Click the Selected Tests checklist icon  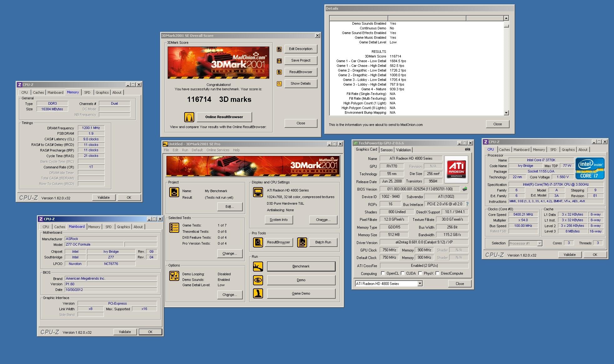coord(174,228)
